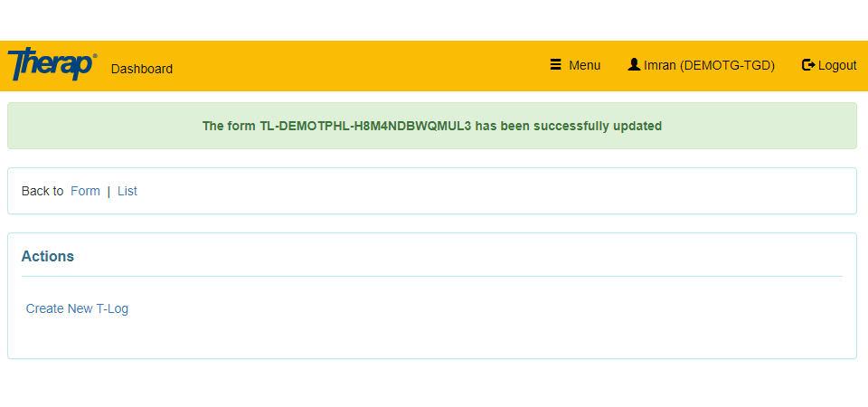This screenshot has height=407, width=868.
Task: Open the hamburger menu icon
Action: [x=555, y=65]
